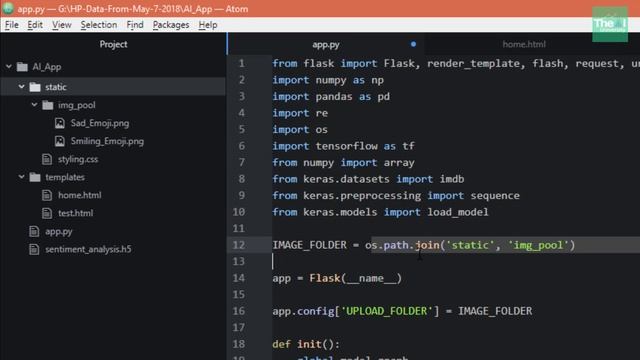Collapse the static folder chevron
This screenshot has width=640, height=360.
(21, 87)
